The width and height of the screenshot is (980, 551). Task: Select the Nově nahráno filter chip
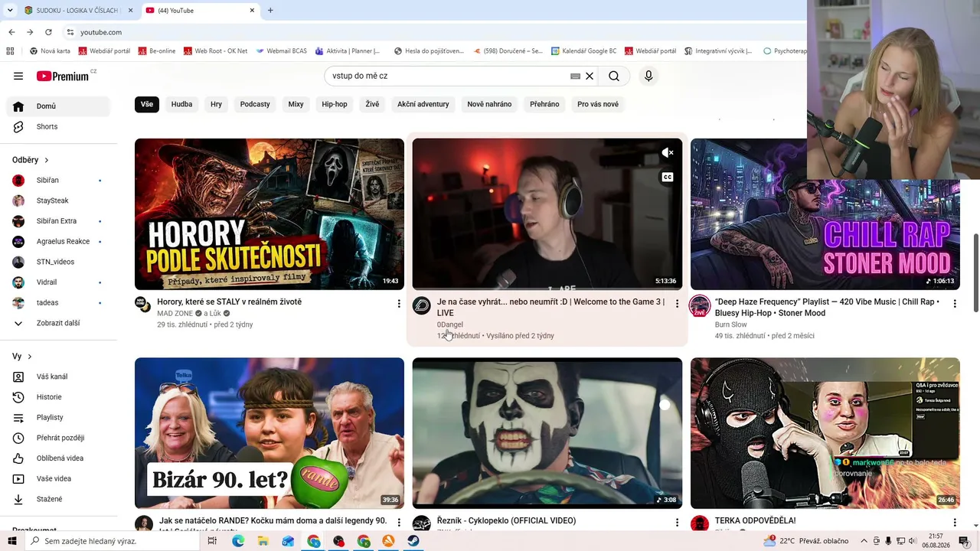click(x=489, y=104)
